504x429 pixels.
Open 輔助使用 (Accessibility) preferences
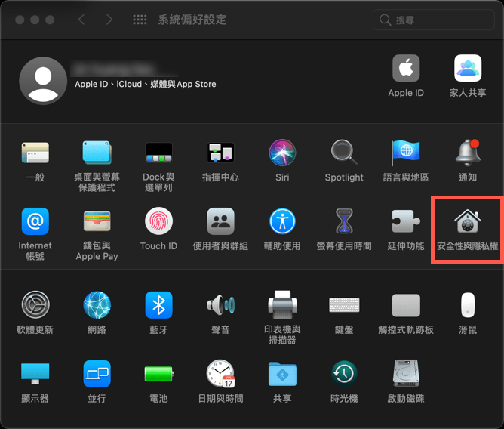coord(282,221)
